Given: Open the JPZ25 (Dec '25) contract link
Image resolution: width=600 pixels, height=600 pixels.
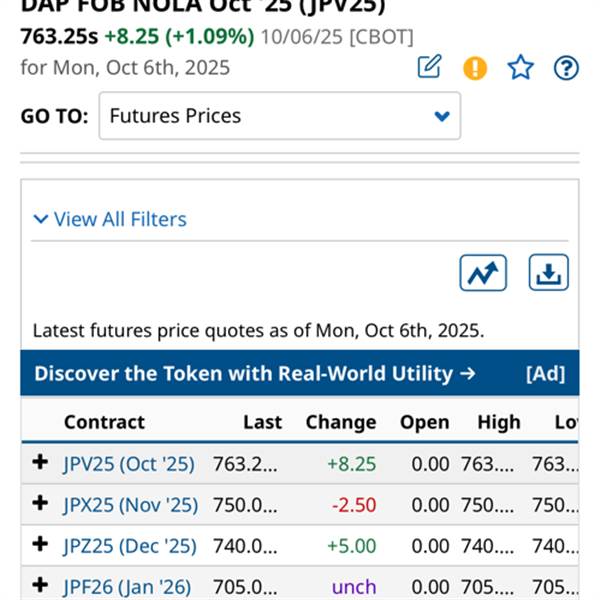Looking at the screenshot, I should coord(130,546).
